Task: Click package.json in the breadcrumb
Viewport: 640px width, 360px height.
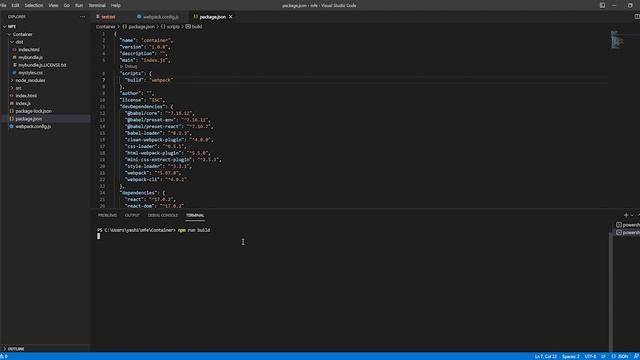Action: [141, 27]
